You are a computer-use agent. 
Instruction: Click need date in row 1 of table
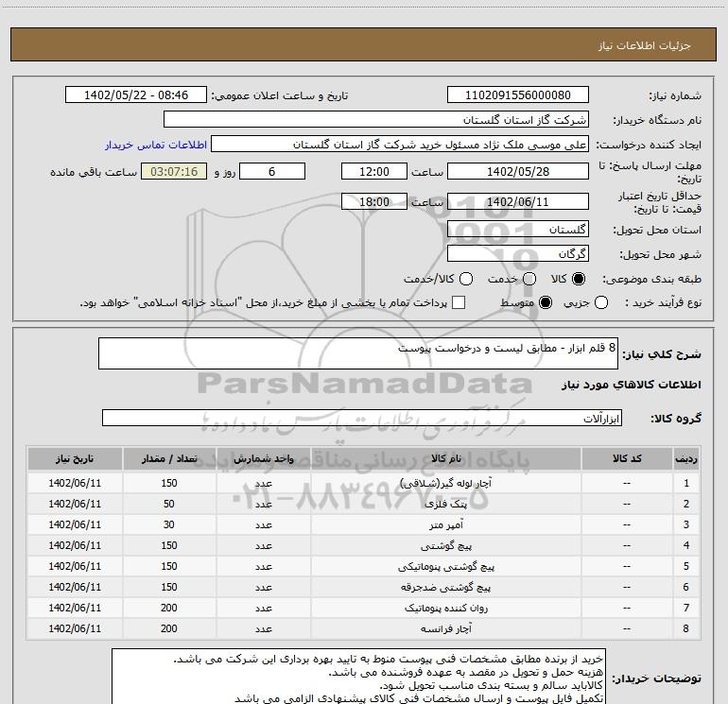[75, 483]
